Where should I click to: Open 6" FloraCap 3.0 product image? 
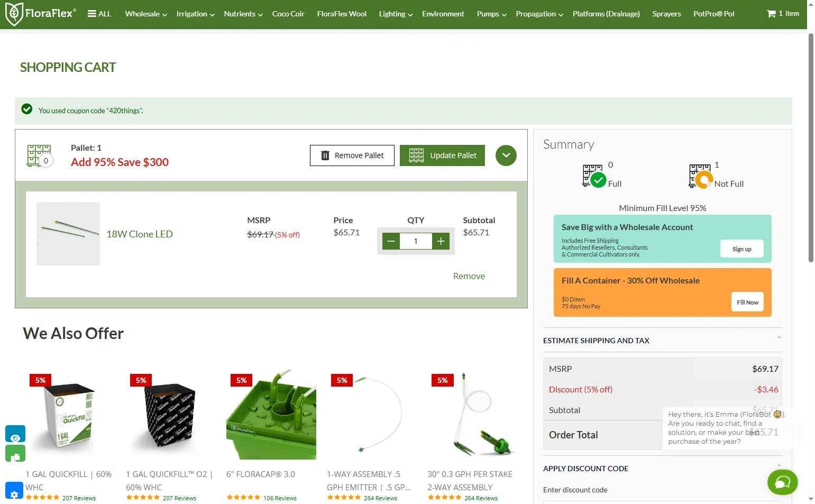pyautogui.click(x=271, y=415)
